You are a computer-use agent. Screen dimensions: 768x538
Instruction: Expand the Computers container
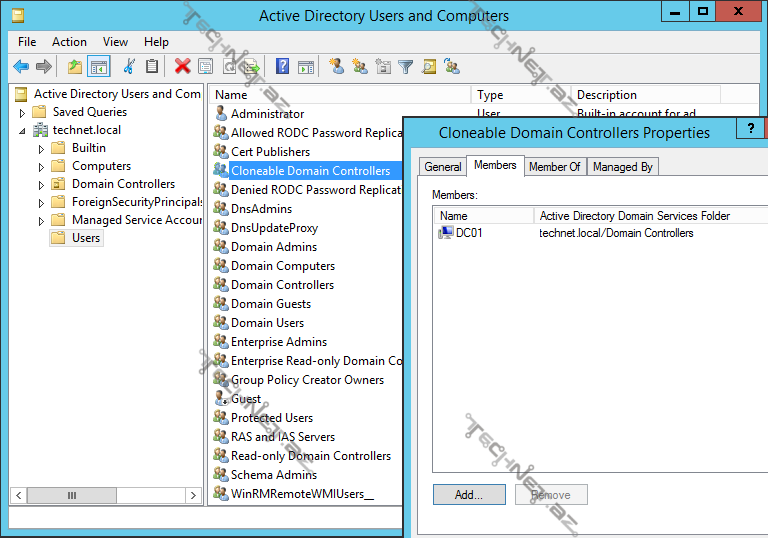coord(41,167)
